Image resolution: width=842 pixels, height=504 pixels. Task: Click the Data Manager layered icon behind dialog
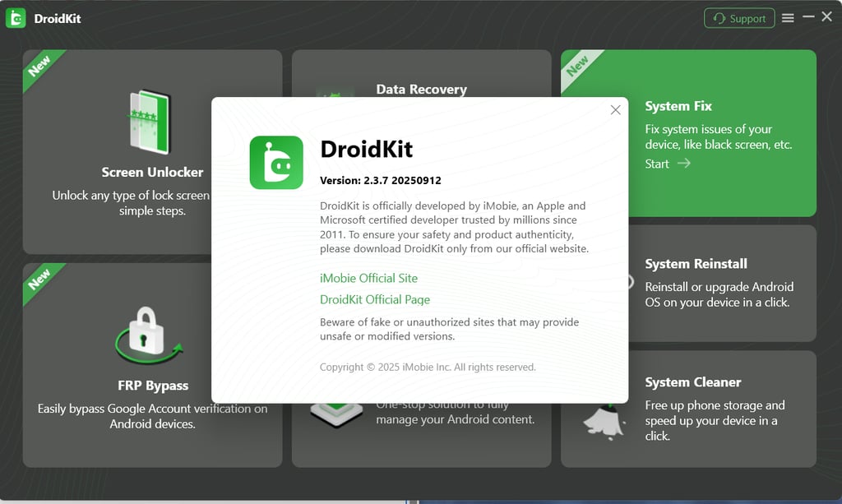coord(336,414)
